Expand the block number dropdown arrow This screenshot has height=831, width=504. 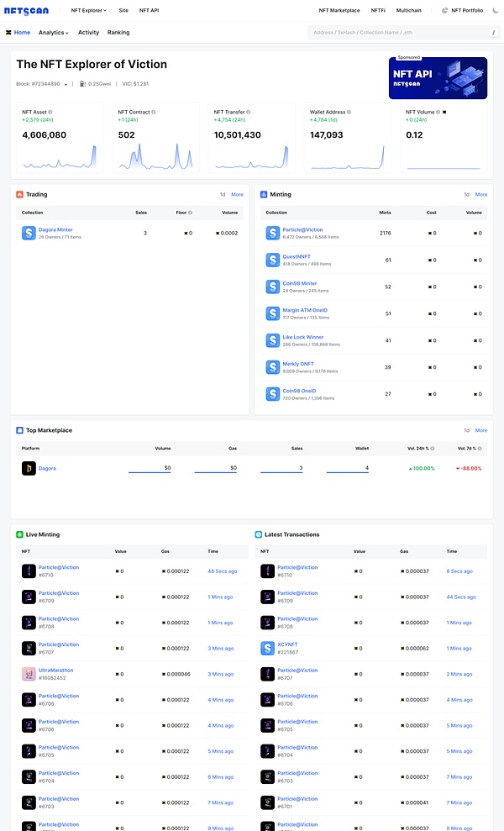(66, 84)
